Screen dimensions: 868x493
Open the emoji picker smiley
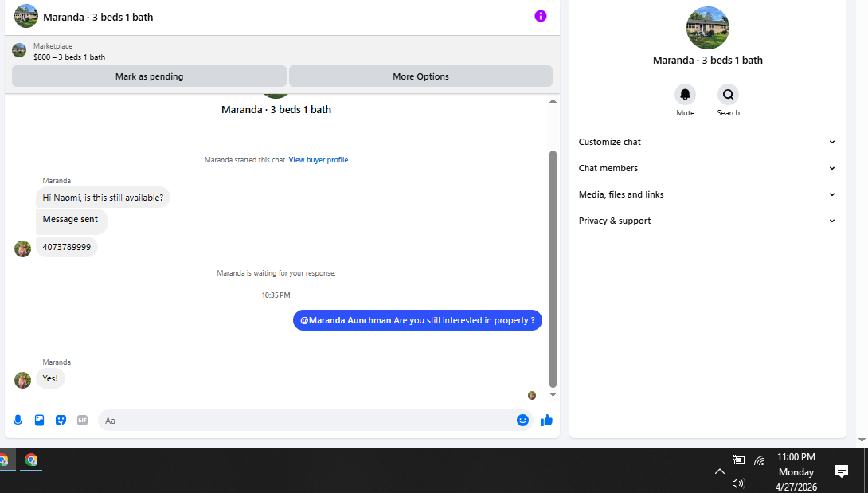click(522, 420)
